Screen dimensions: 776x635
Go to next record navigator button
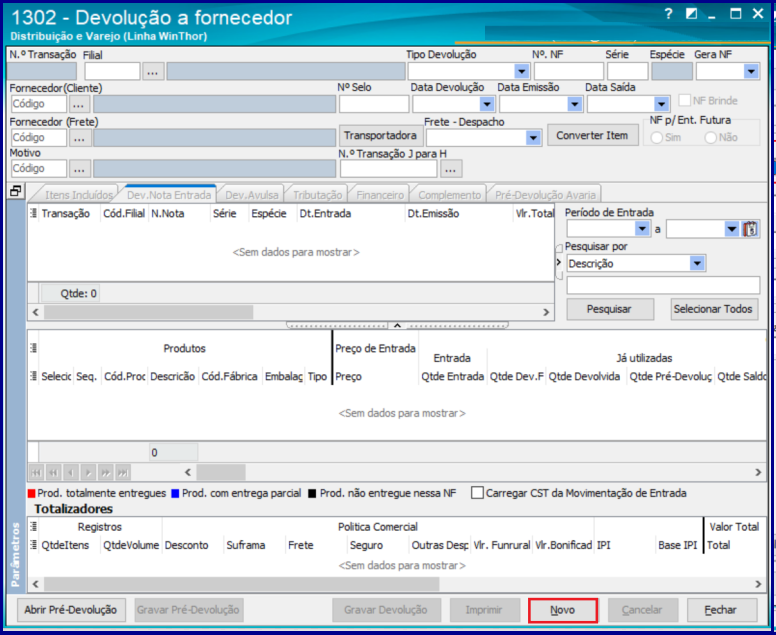click(x=88, y=473)
